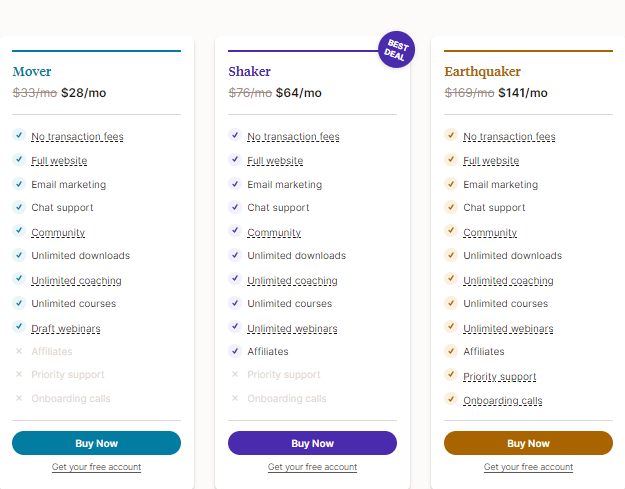This screenshot has height=489, width=625.
Task: Click checkmark icon beside Earthquaker's Priority support
Action: click(451, 375)
